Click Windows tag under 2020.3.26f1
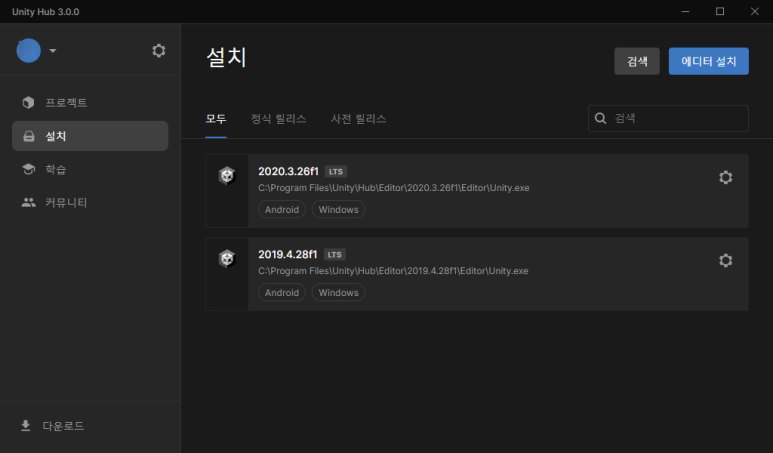Image resolution: width=773 pixels, height=453 pixels. click(339, 209)
